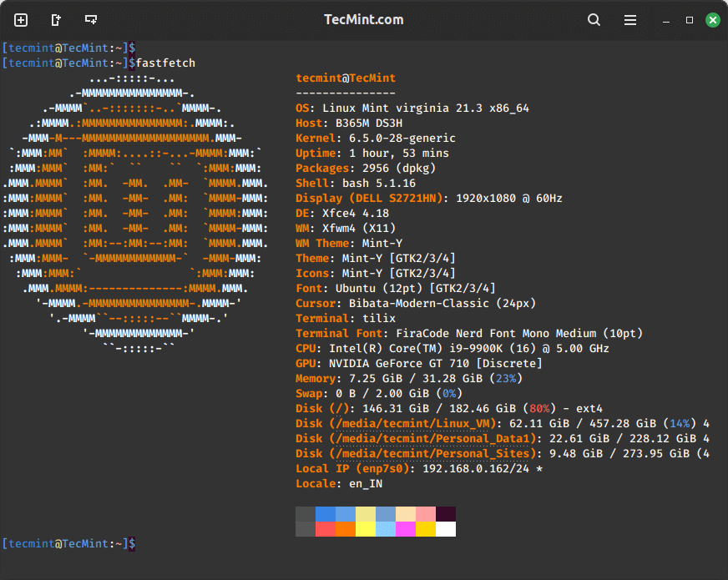Open the terminal search icon
The width and height of the screenshot is (728, 580).
pyautogui.click(x=594, y=20)
